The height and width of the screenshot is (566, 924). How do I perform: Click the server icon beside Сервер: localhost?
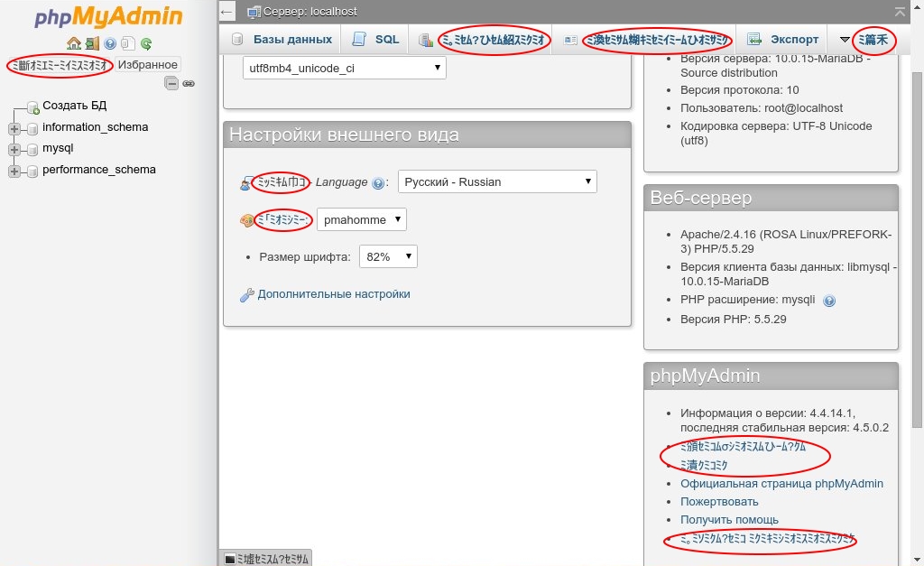point(254,11)
